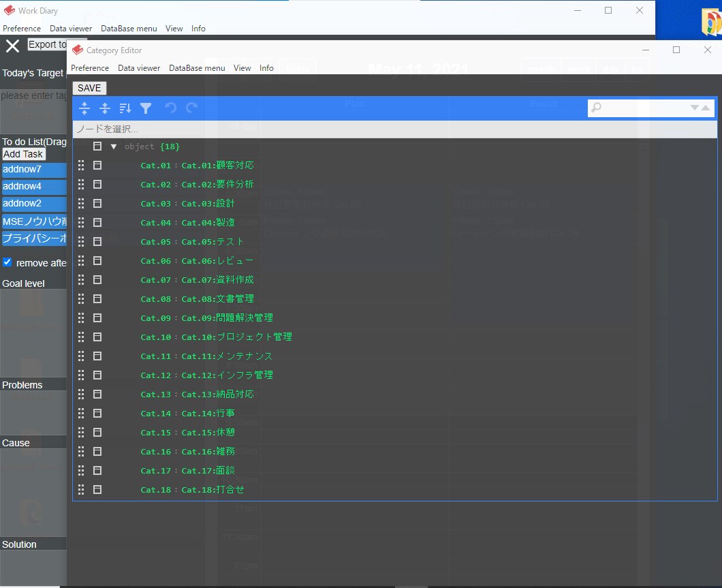The width and height of the screenshot is (722, 588).
Task: Redo the last action in the editor
Action: tap(191, 108)
